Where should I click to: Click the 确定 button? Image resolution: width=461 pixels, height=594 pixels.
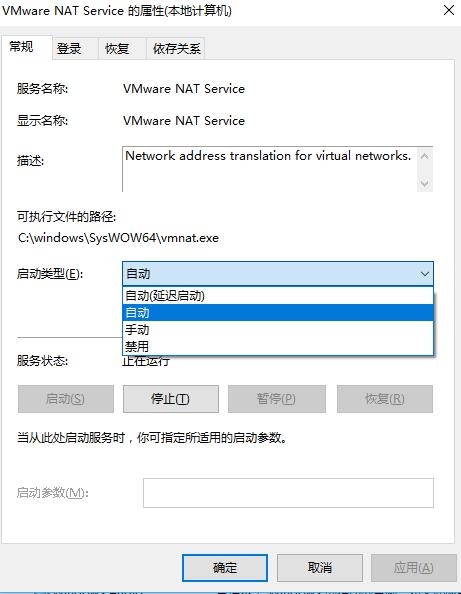[x=225, y=568]
